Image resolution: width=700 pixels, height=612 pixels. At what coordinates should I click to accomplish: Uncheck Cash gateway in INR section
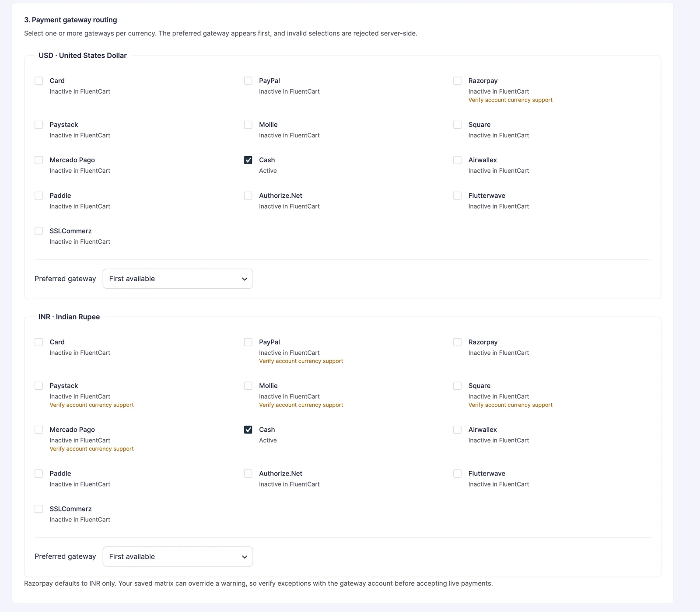point(248,430)
